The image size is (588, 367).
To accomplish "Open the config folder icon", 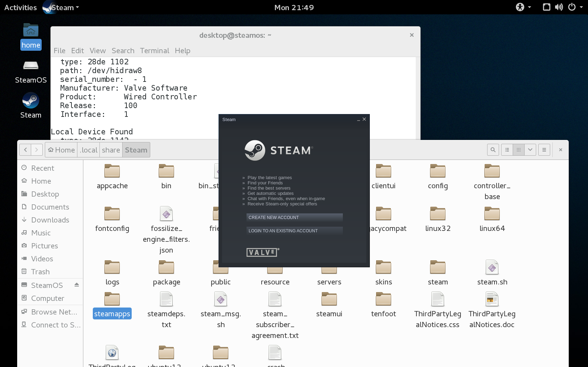I will coord(438,171).
